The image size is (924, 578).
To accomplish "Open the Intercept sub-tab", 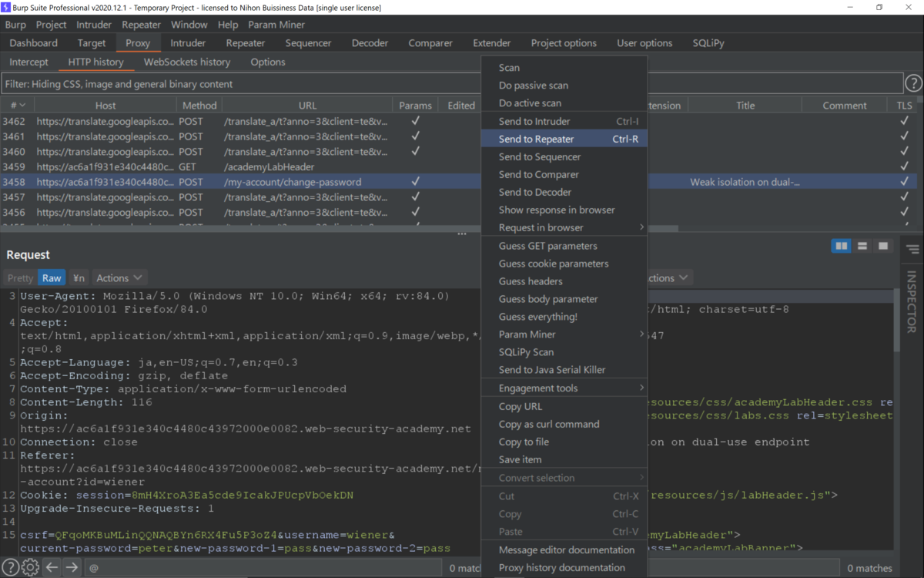I will coord(29,62).
